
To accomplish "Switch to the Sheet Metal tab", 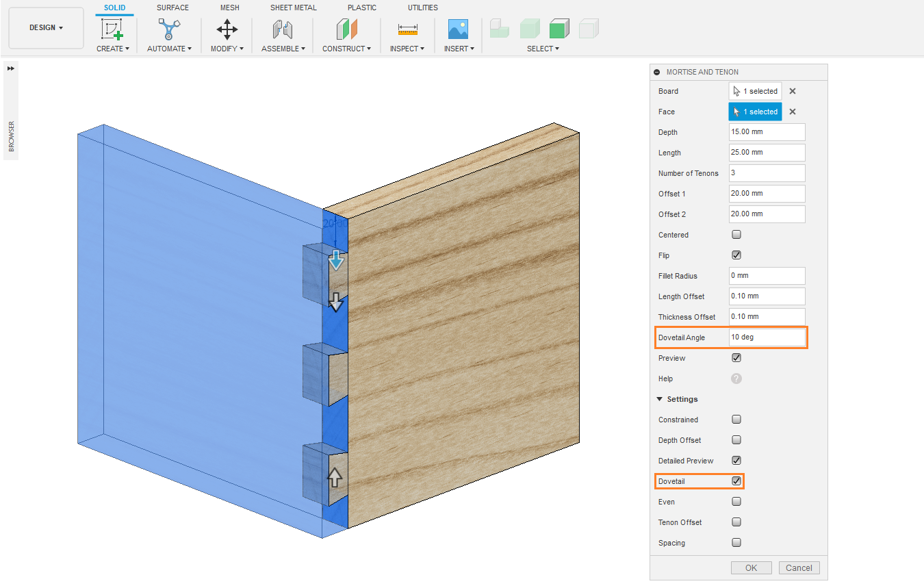I will (x=293, y=8).
